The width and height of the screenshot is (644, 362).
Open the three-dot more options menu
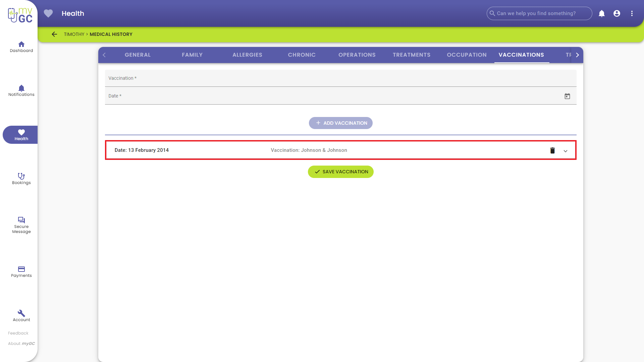632,13
